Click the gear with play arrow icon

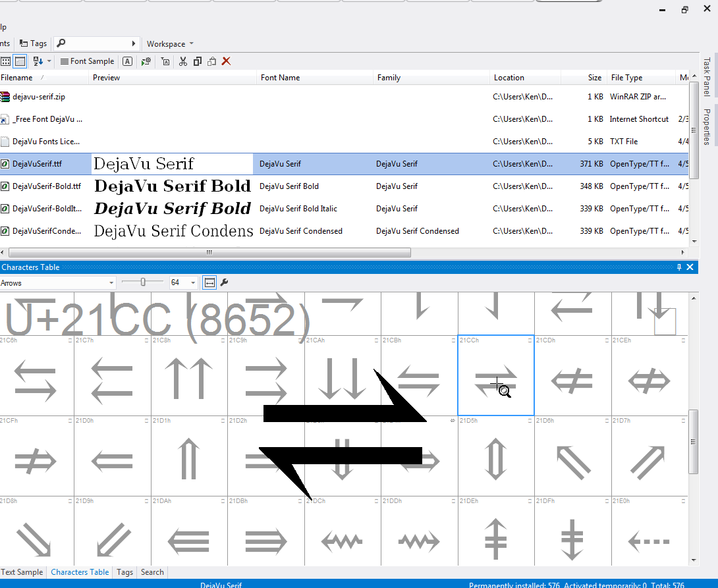[x=146, y=61]
